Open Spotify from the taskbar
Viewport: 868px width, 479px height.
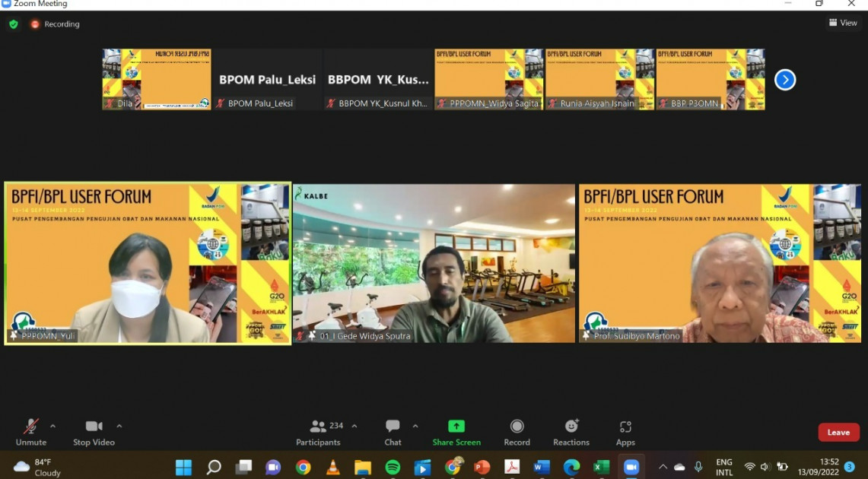[393, 467]
